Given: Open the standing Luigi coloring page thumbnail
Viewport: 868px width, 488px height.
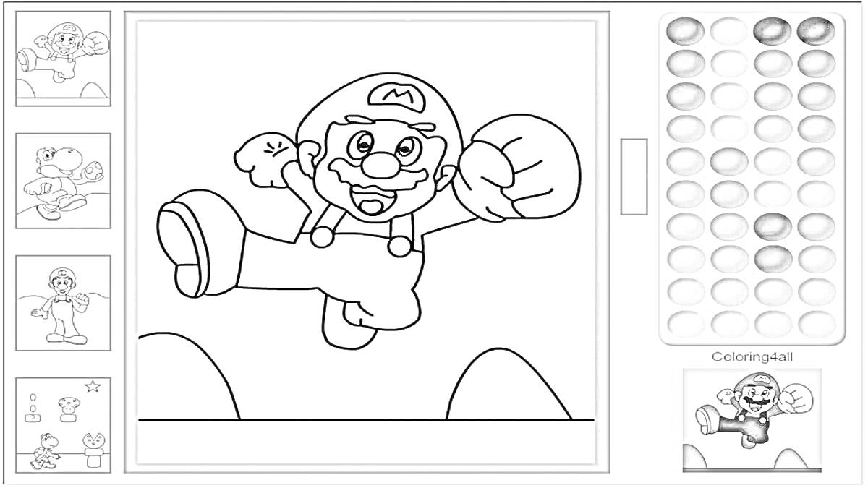Looking at the screenshot, I should pos(63,303).
